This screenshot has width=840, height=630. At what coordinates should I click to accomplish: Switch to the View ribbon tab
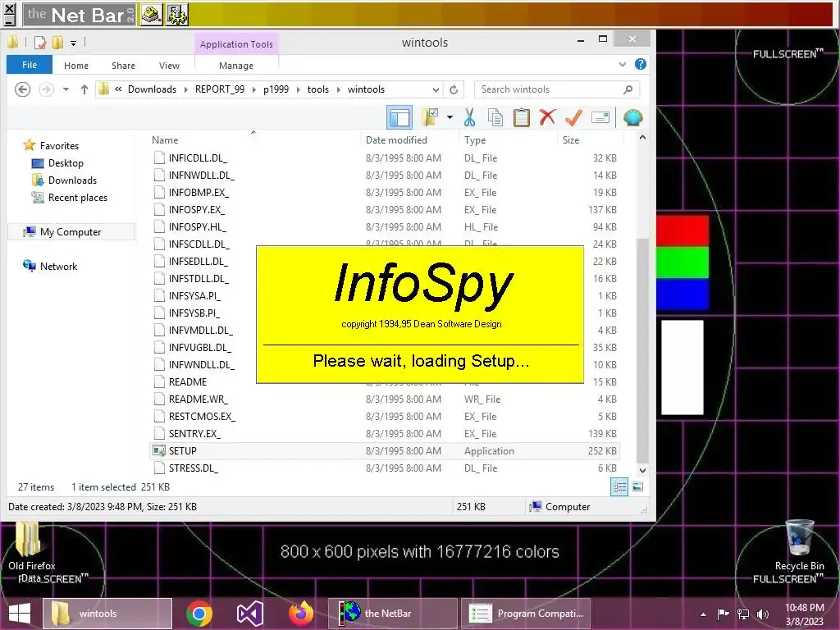[x=169, y=66]
